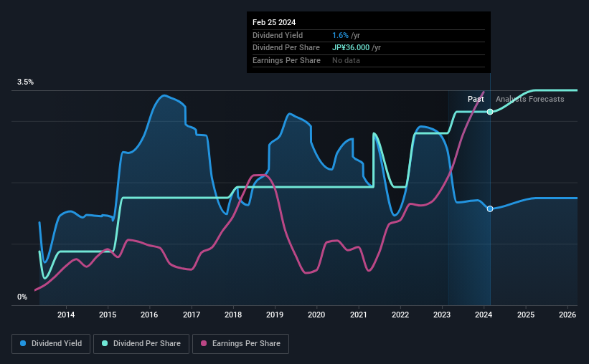The height and width of the screenshot is (364, 589).
Task: Select the teal Dividend Per Share data point
Action: [490, 112]
